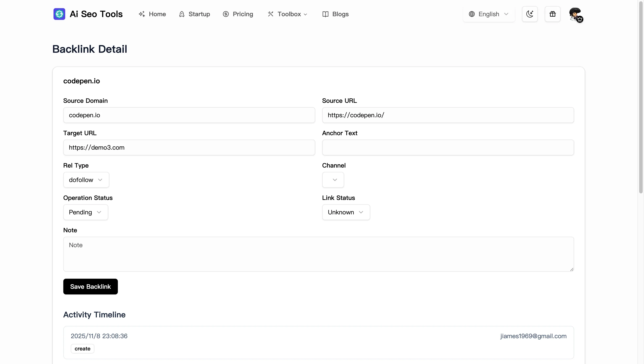Open the Channel selection dropdown

click(x=333, y=180)
